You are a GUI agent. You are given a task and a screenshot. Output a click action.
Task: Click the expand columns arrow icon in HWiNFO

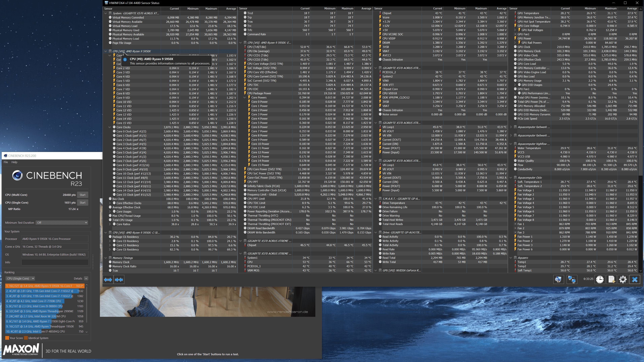tap(108, 279)
